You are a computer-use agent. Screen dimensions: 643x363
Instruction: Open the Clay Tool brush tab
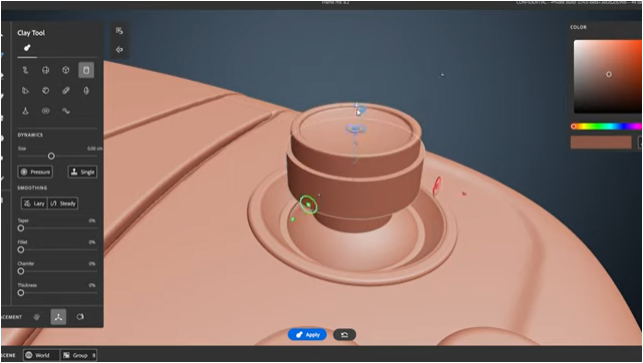[27, 48]
